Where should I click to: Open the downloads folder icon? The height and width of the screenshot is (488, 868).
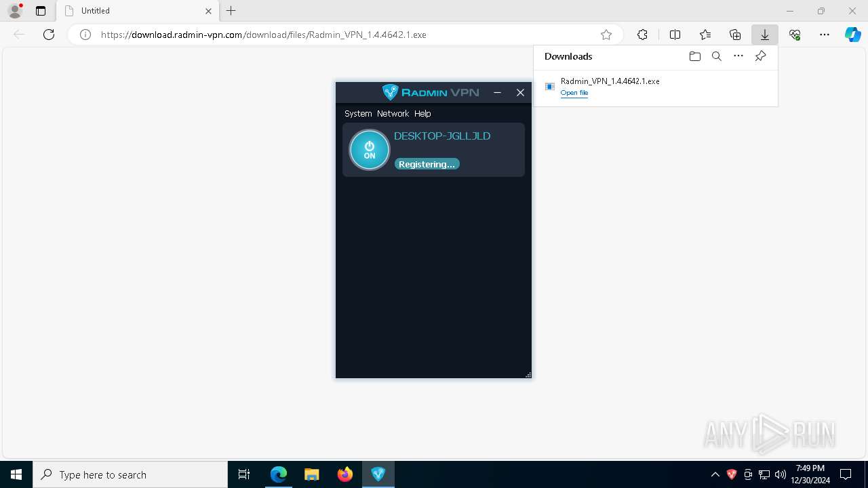(694, 56)
